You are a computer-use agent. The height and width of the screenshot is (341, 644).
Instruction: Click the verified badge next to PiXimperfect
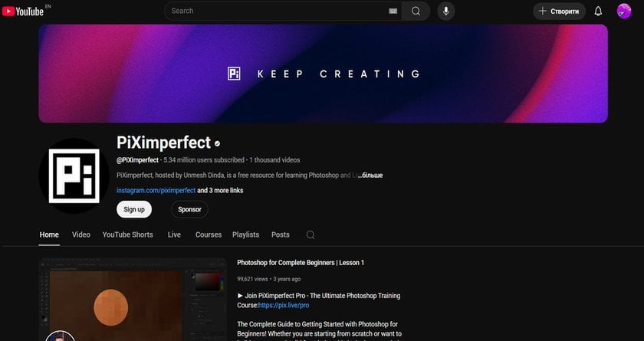[x=217, y=143]
